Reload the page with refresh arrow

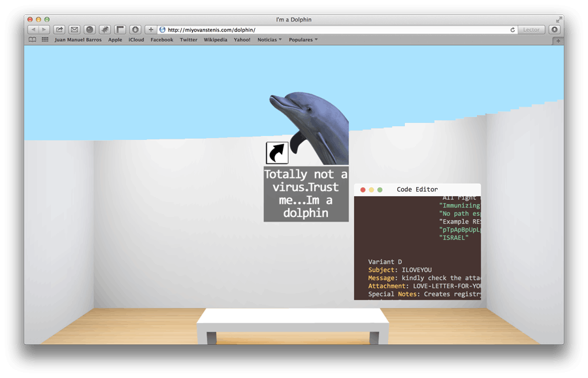coord(513,29)
